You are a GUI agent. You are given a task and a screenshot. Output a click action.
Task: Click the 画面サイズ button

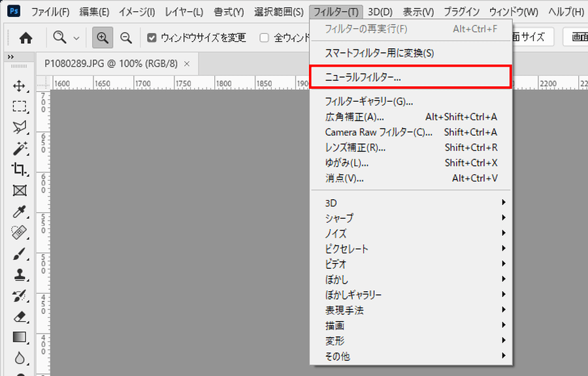533,37
